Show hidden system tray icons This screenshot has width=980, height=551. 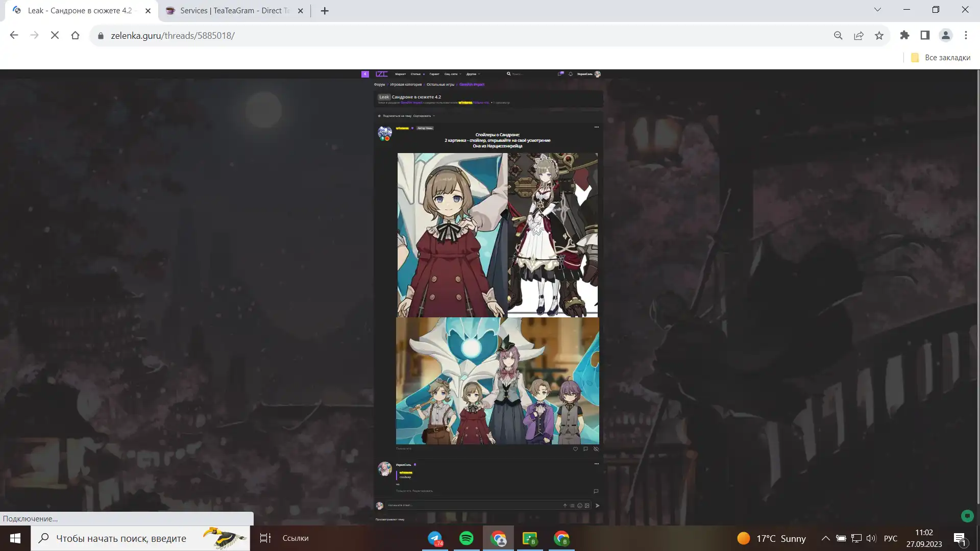tap(825, 538)
